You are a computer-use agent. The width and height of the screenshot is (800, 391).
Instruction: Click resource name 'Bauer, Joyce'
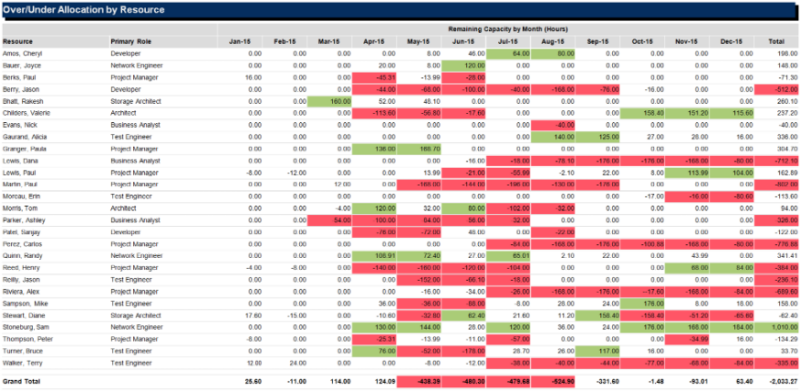[x=21, y=65]
